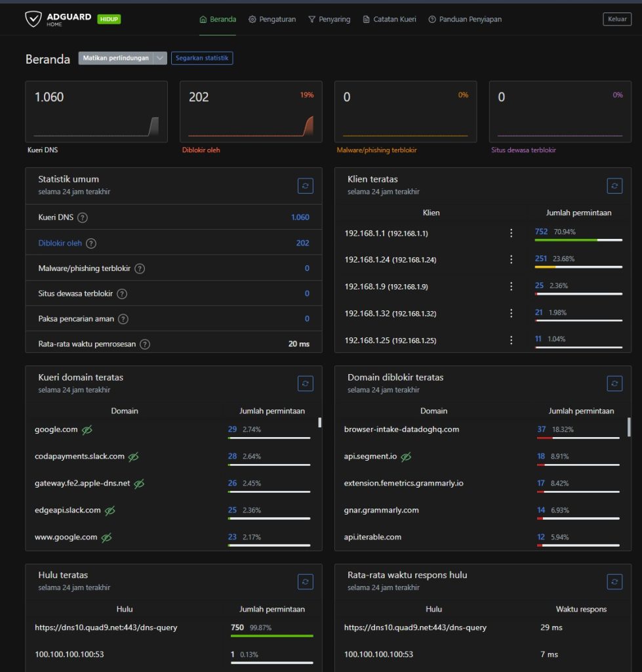Click the Kueri domain teratas scrollbar

(x=319, y=423)
